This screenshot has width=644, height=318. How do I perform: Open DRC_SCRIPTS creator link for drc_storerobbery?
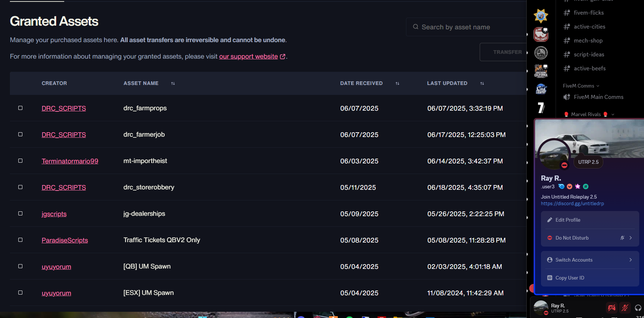pos(64,188)
